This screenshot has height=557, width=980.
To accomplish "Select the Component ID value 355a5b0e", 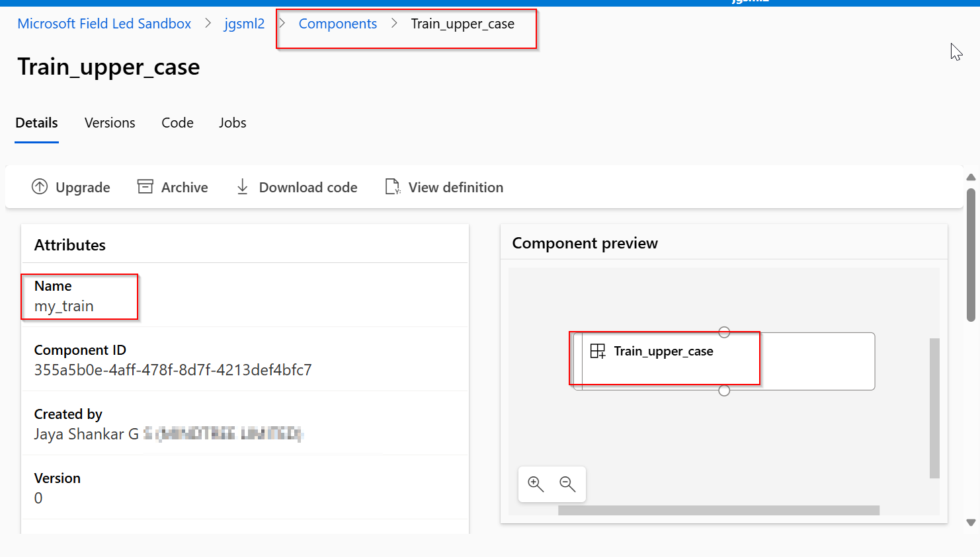I will point(173,370).
